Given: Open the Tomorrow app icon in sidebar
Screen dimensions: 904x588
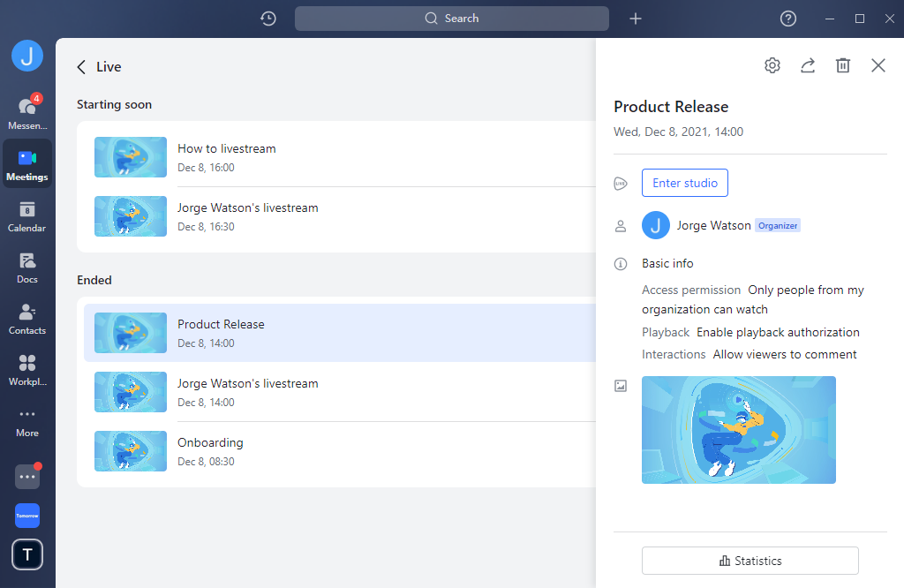Looking at the screenshot, I should coord(27,515).
